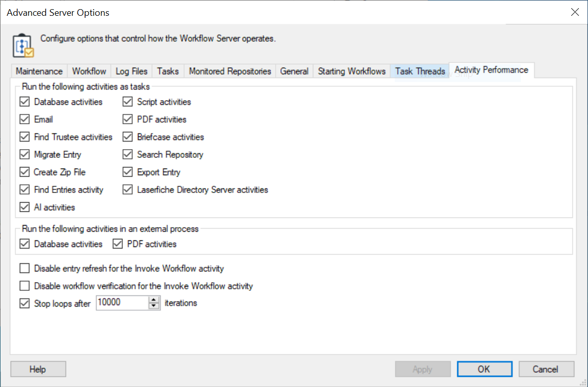Toggle the Stop loops after checkbox

pos(24,303)
